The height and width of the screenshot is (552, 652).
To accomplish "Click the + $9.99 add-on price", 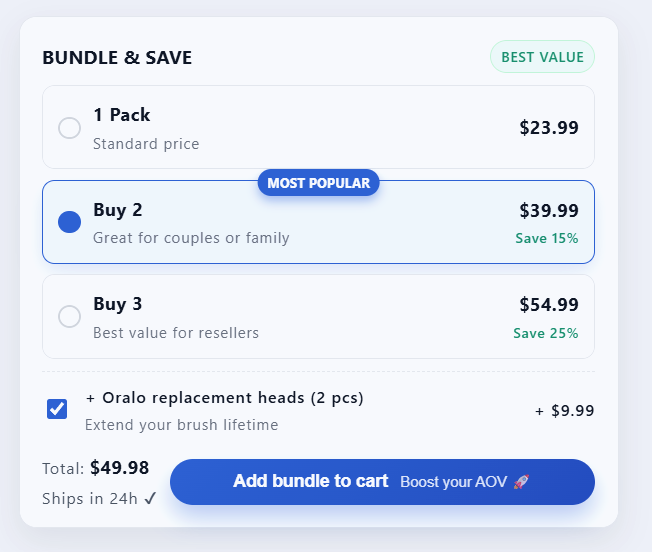I will point(564,410).
